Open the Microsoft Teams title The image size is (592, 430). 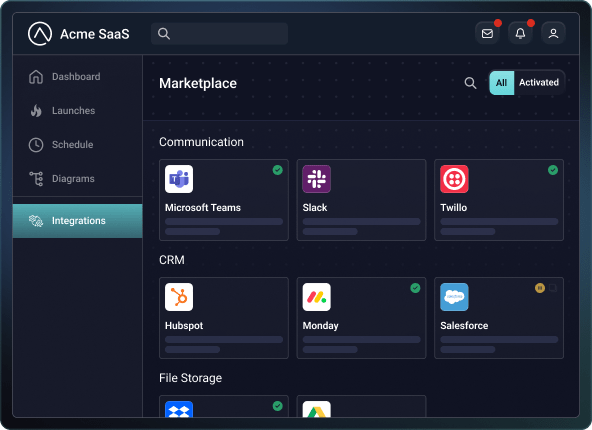pyautogui.click(x=203, y=208)
